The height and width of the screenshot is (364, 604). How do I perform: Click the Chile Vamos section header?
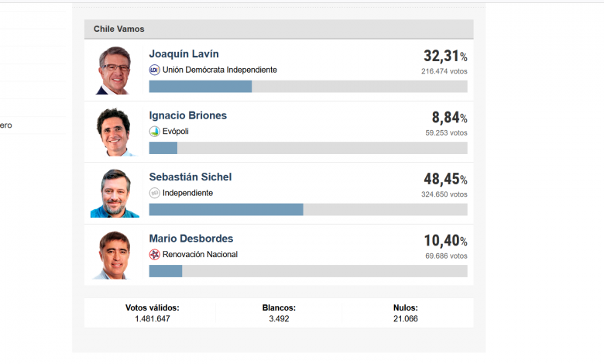(x=118, y=29)
